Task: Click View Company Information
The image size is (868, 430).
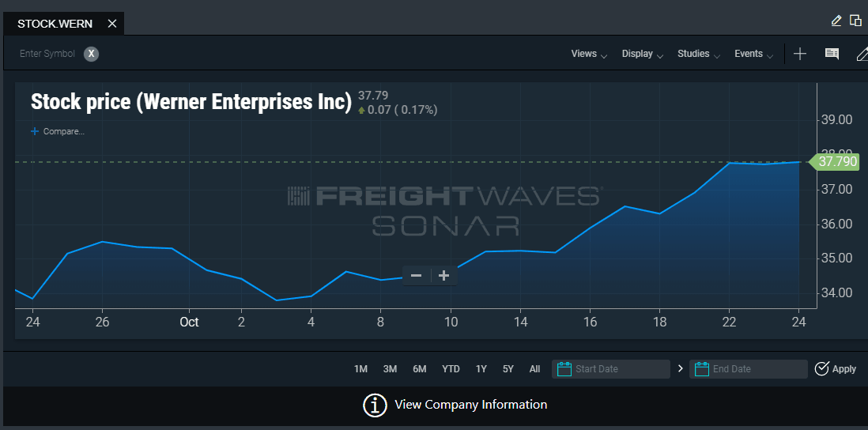Action: tap(470, 405)
